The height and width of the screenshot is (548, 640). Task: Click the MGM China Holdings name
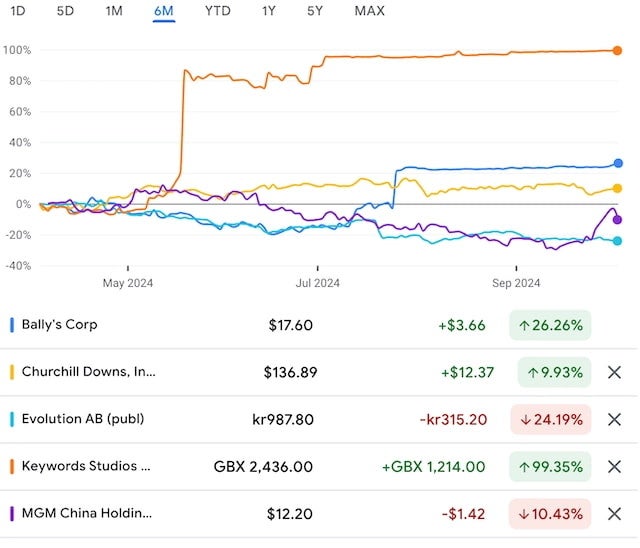click(x=87, y=513)
